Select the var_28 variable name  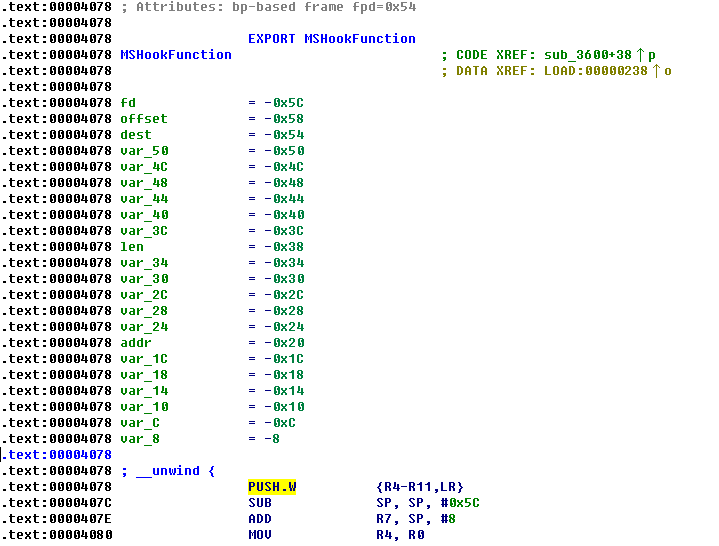144,311
